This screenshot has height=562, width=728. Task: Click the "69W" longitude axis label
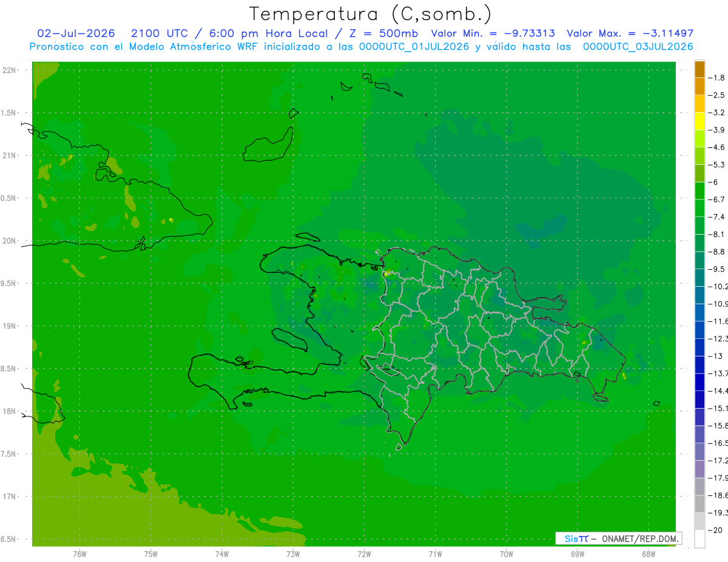(x=577, y=554)
